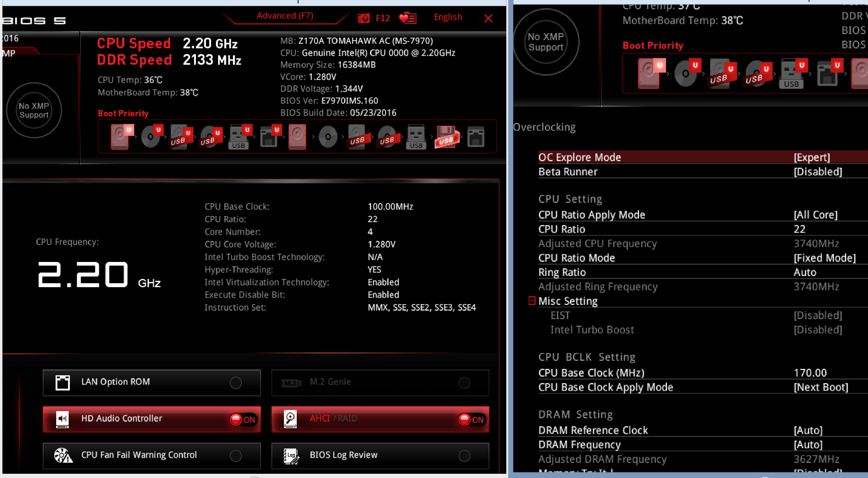Toggle the AHCI / RAID ON switch
This screenshot has width=868, height=478.
click(471, 419)
